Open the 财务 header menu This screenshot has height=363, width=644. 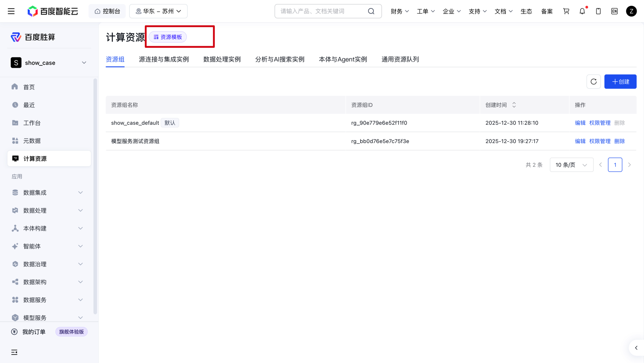(x=400, y=11)
